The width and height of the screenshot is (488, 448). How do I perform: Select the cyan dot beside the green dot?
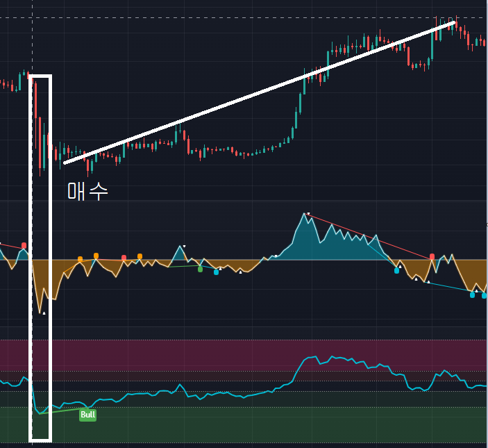(x=216, y=272)
